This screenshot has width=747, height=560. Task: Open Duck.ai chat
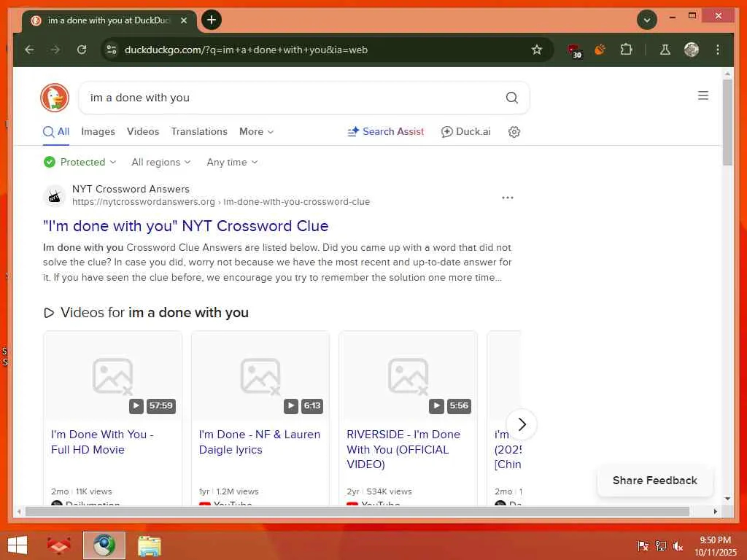tap(466, 131)
